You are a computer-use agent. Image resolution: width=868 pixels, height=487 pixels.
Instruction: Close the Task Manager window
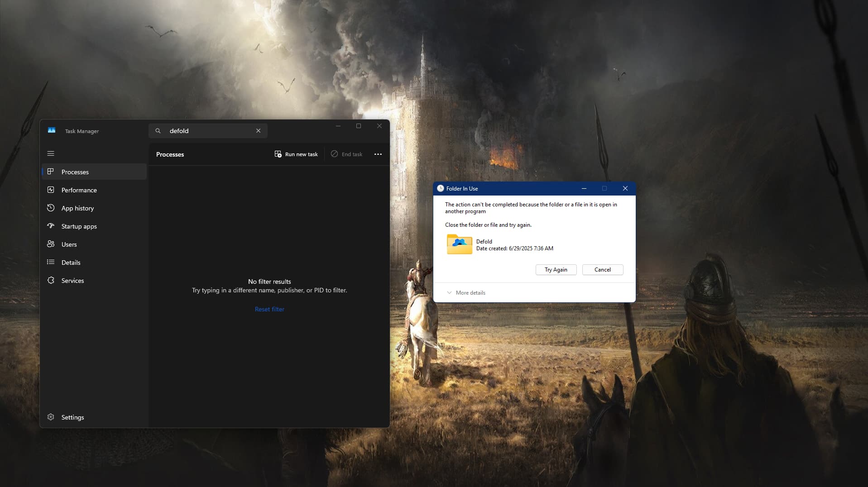click(x=379, y=126)
